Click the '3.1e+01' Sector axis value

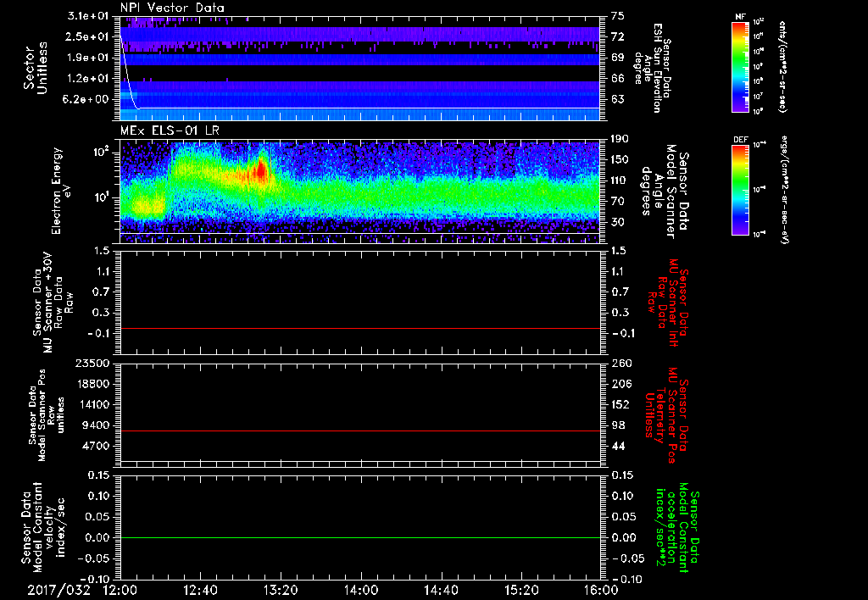87,16
